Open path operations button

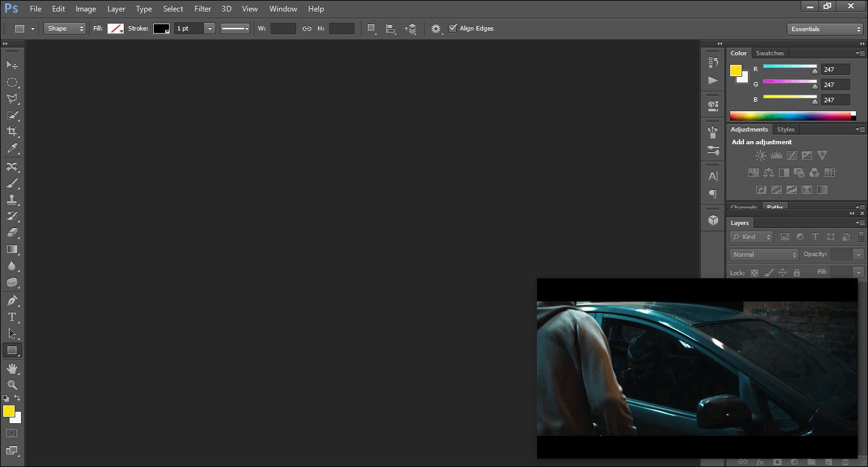pos(372,29)
